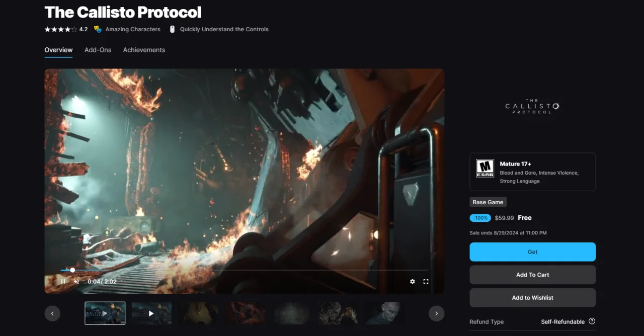Click the Get button
644x336 pixels.
click(532, 252)
